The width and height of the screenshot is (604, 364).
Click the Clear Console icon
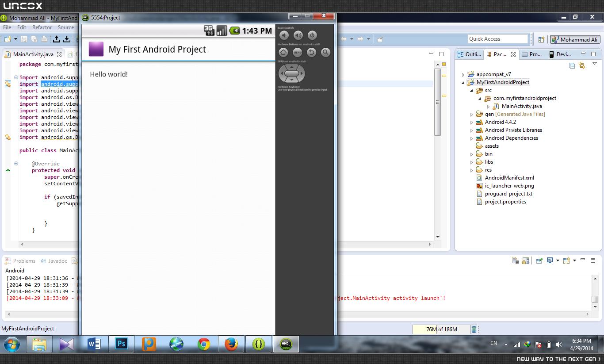click(x=515, y=261)
